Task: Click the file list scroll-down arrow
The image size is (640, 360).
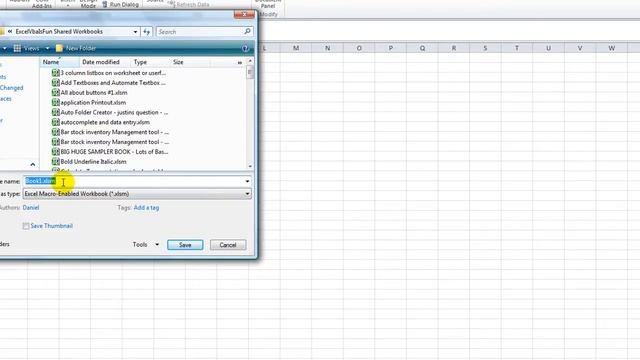Action: pyautogui.click(x=250, y=166)
